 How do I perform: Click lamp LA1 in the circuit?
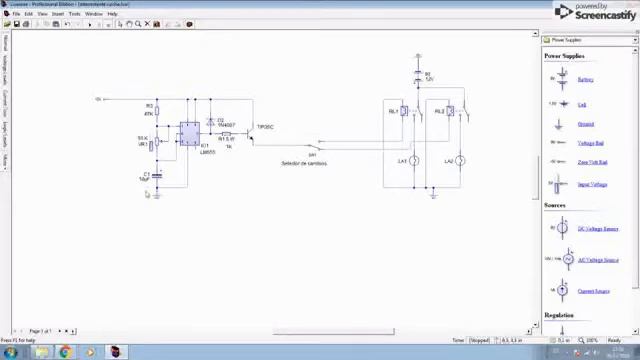[414, 161]
